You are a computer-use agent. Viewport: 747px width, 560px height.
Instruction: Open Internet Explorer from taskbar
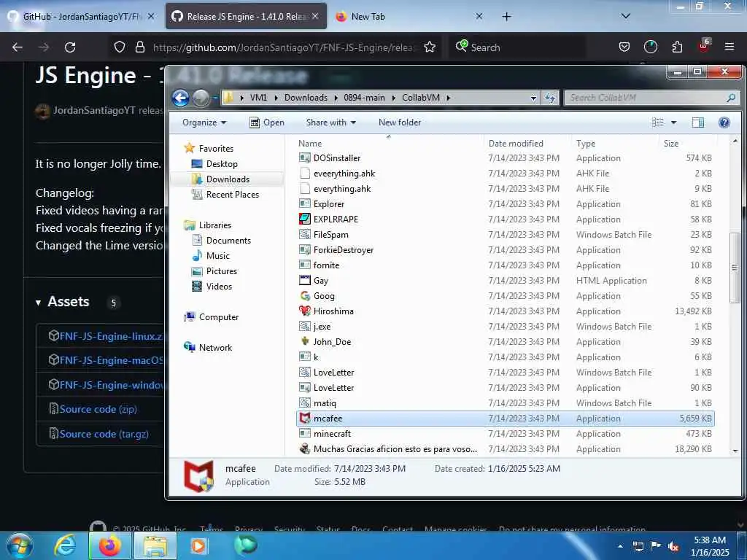pyautogui.click(x=65, y=545)
